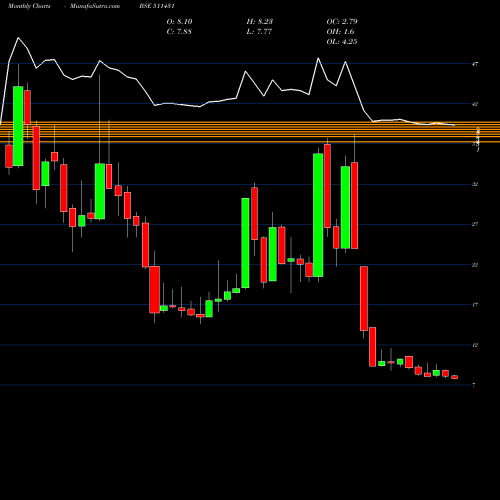Select the low value "L: 7.77"
Image resolution: width=500 pixels, height=500 pixels.
tap(259, 32)
